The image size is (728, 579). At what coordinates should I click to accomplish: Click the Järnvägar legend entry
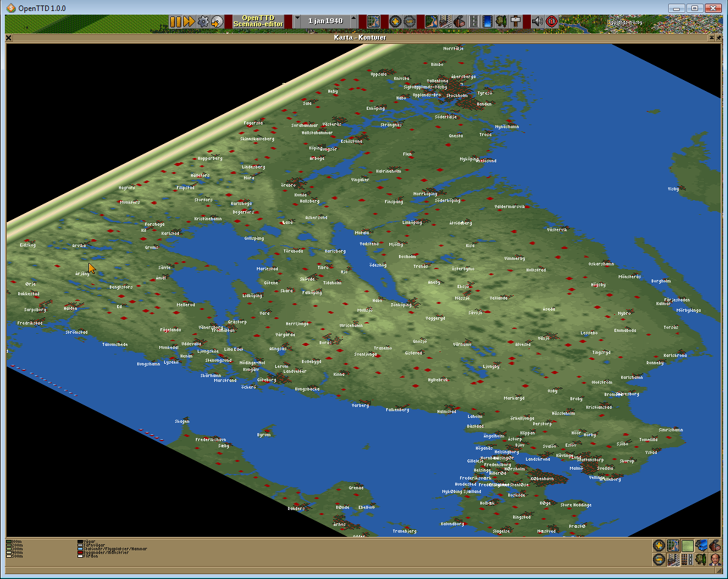pyautogui.click(x=91, y=545)
